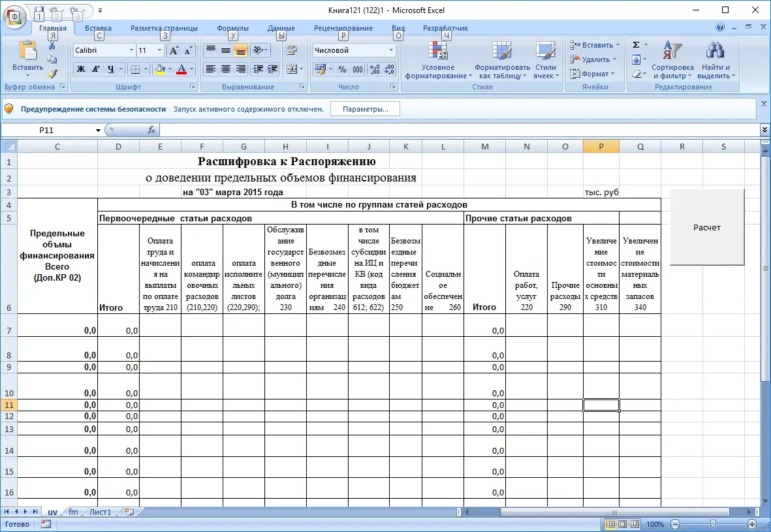Apply the red font color A
Image resolution: width=771 pixels, height=532 pixels.
coord(181,69)
